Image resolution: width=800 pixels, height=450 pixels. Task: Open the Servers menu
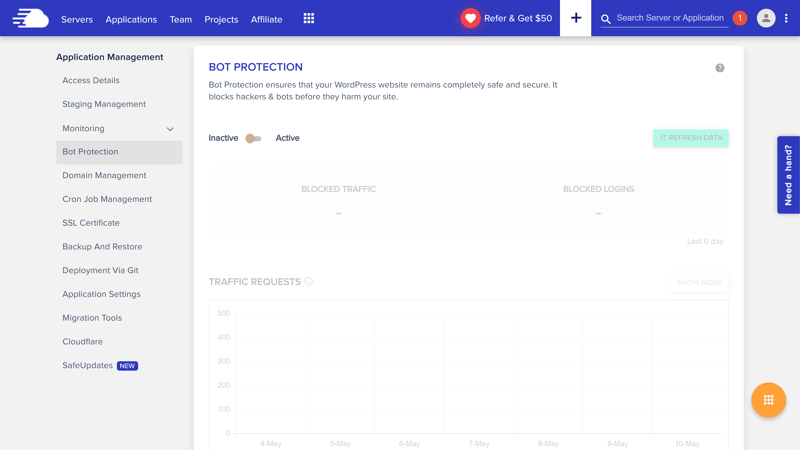(x=77, y=19)
